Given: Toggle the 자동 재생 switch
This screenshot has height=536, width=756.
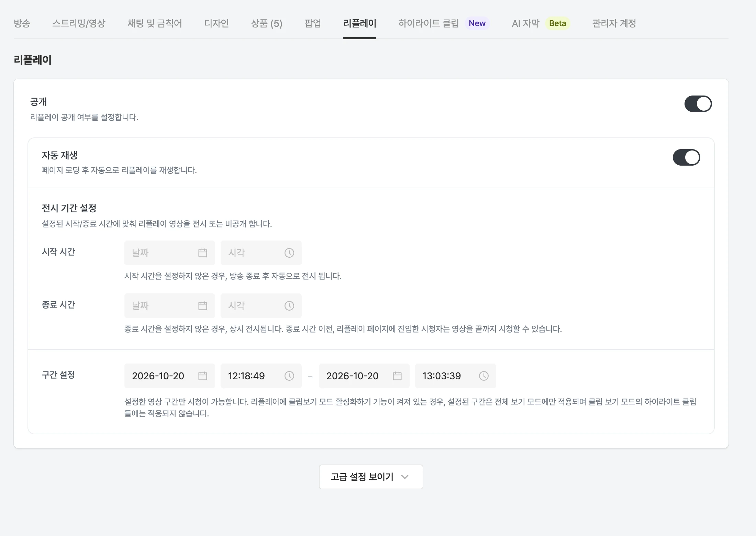Looking at the screenshot, I should pyautogui.click(x=686, y=157).
